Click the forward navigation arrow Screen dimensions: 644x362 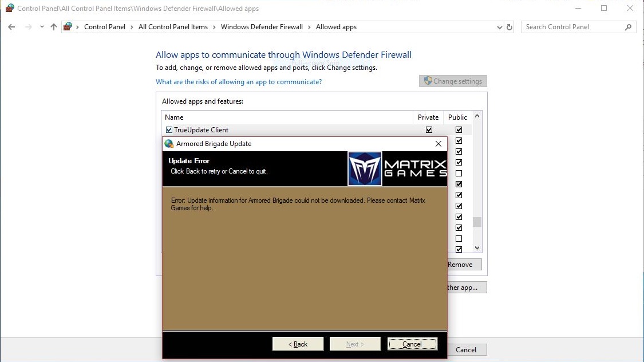(29, 27)
